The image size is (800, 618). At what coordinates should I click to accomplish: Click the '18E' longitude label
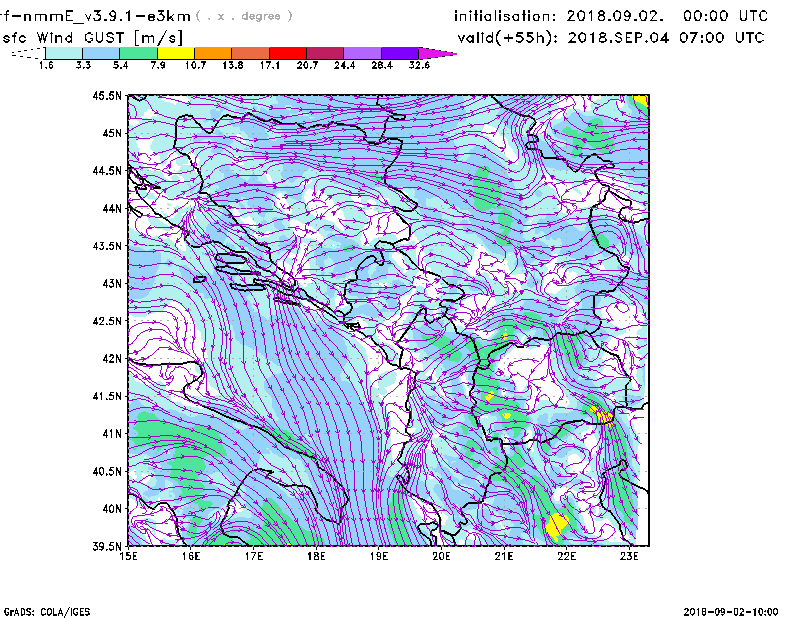click(316, 556)
